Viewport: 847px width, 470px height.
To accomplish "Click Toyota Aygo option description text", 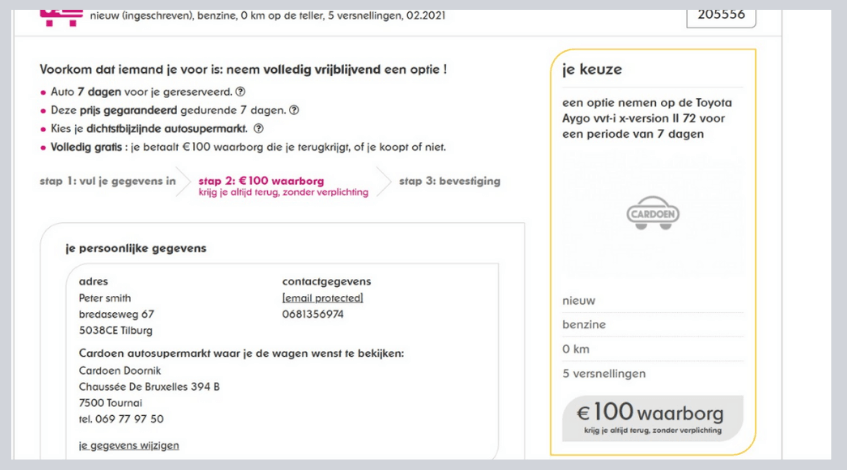I will pos(647,118).
